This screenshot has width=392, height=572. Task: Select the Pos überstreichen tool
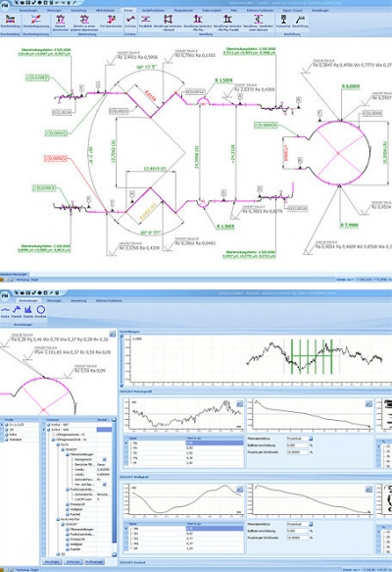click(111, 22)
